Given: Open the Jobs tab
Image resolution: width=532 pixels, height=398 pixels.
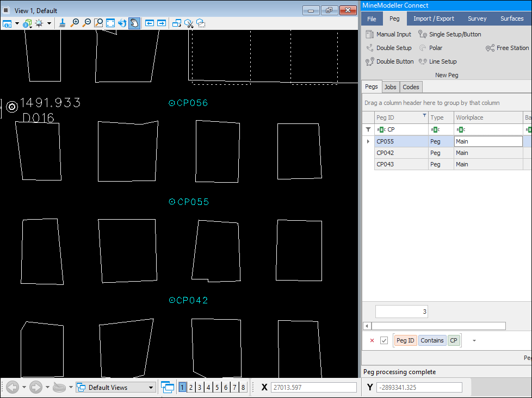Looking at the screenshot, I should (x=391, y=87).
